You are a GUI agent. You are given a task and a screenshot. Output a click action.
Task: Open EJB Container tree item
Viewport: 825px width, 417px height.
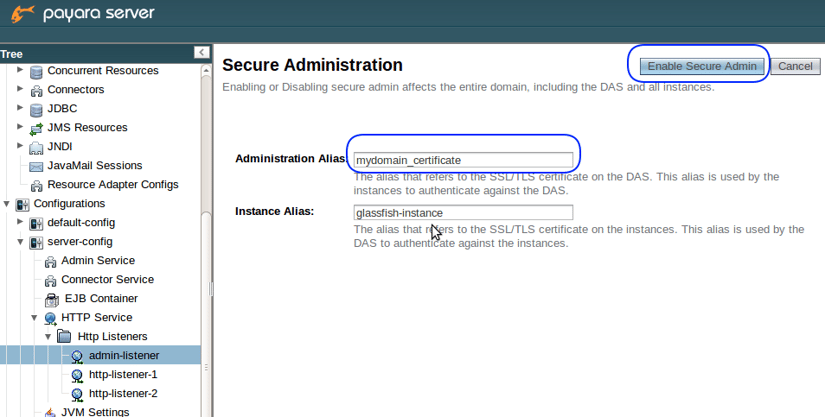(x=101, y=298)
